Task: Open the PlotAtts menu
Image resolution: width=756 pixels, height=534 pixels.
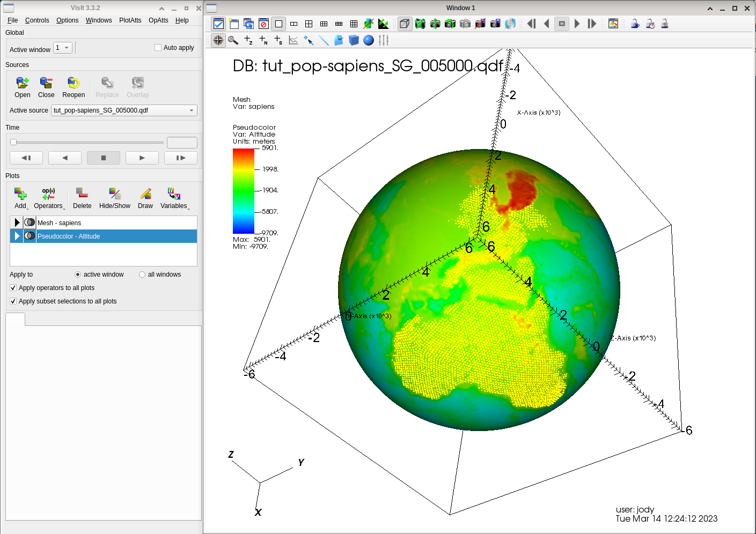Action: coord(130,20)
